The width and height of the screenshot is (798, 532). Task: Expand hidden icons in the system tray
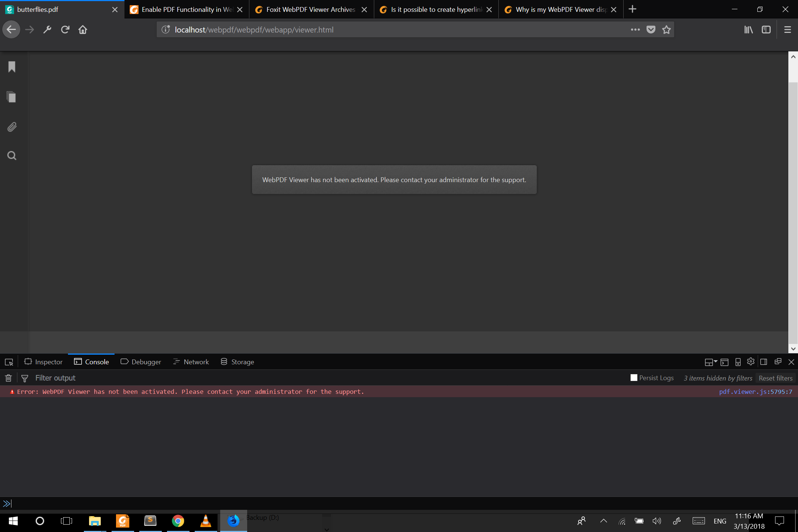603,521
